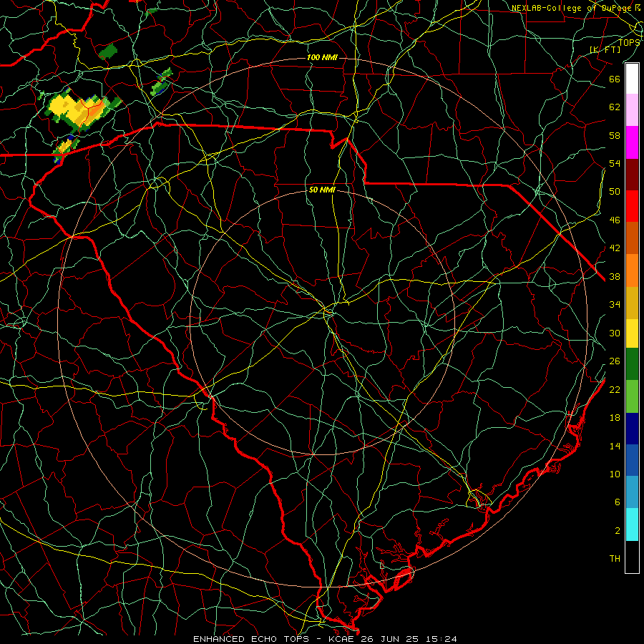The width and height of the screenshot is (644, 644).
Task: Click the "TOPS" legend heading
Action: [x=629, y=42]
